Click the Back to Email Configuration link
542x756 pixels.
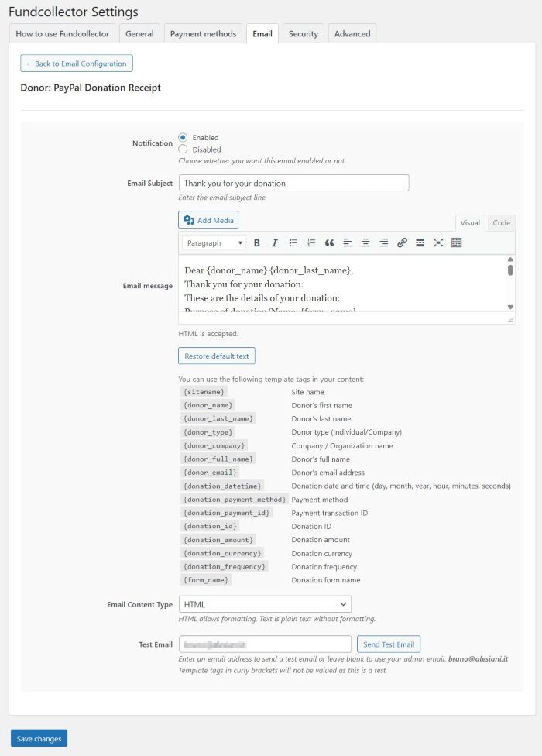point(76,63)
